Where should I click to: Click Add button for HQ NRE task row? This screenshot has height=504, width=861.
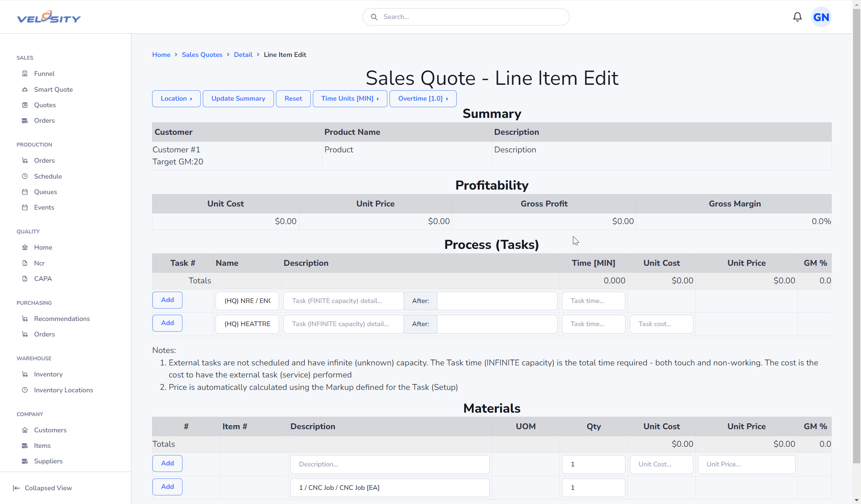[168, 299]
